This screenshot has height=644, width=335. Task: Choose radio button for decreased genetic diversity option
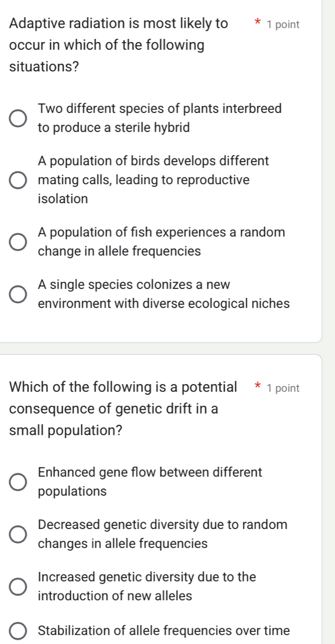coord(18,534)
